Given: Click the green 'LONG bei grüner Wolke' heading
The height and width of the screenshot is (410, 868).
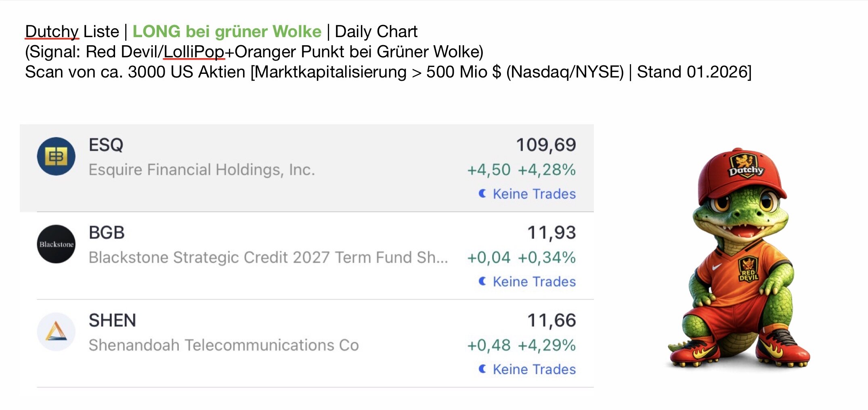Looking at the screenshot, I should point(227,31).
